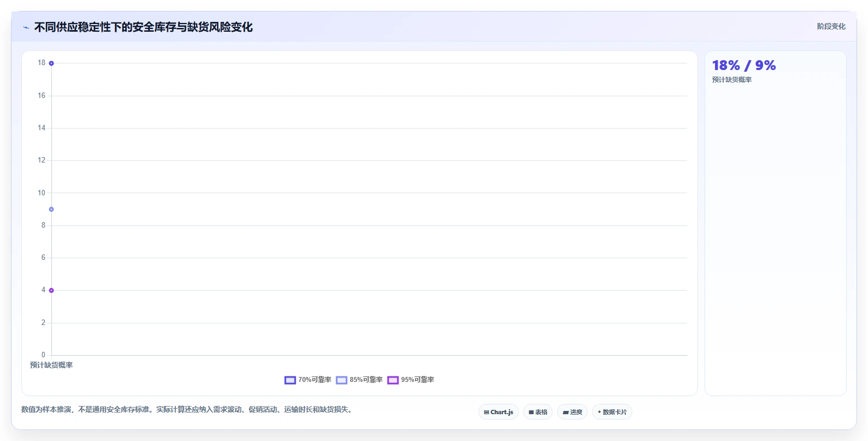
Task: Select the 进度 tag
Action: click(x=572, y=412)
